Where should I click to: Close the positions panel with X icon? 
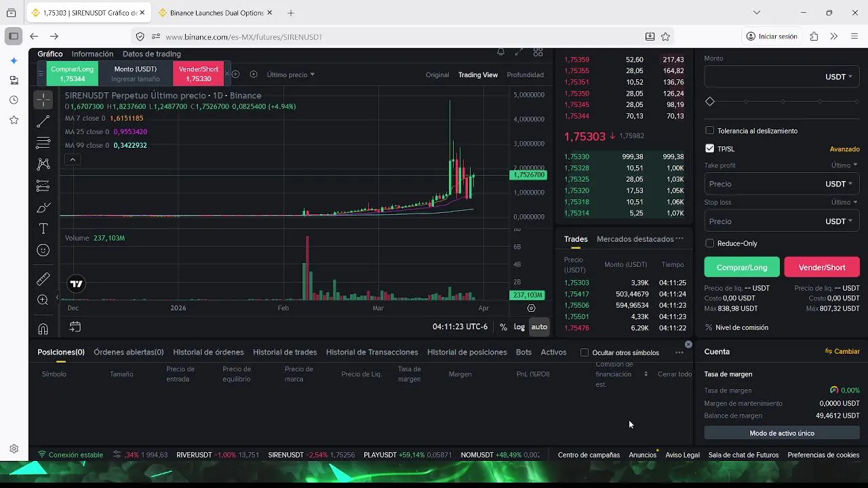coord(688,344)
